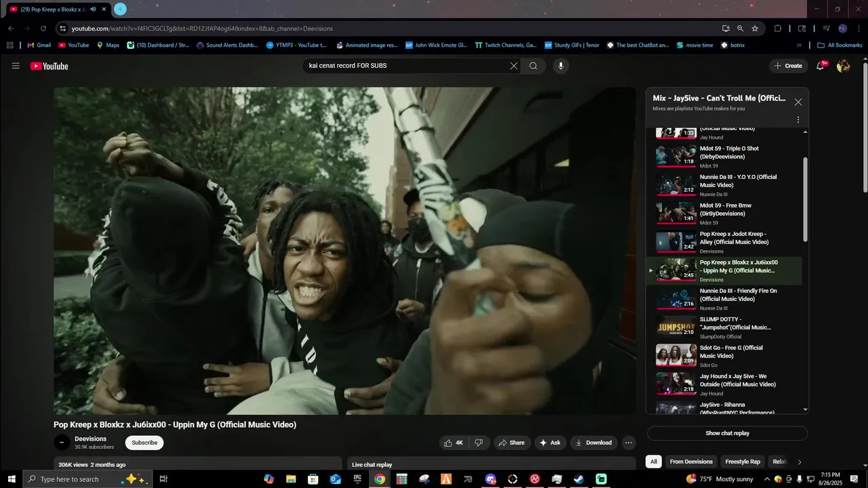
Task: Play Mdot 59 Triple O Shot
Action: 724,156
